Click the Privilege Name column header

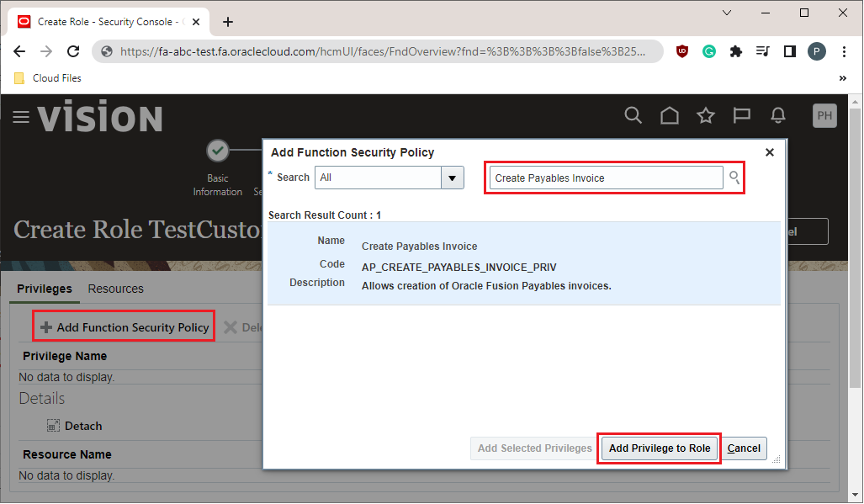(65, 356)
